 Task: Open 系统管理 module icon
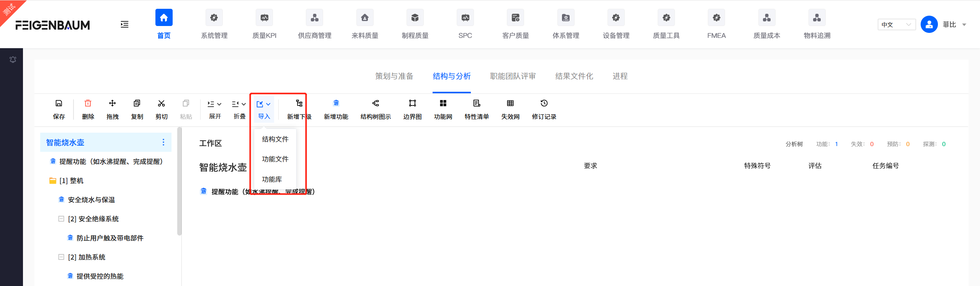[214, 18]
